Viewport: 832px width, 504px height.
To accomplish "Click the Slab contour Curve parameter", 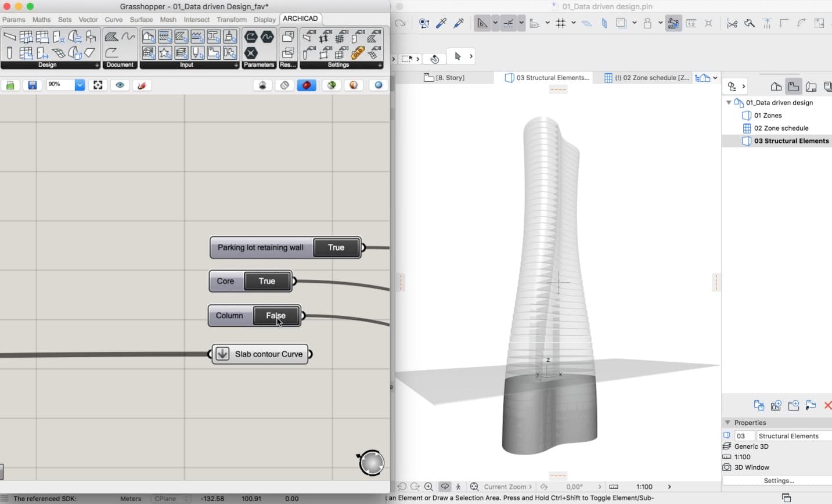I will [x=260, y=354].
